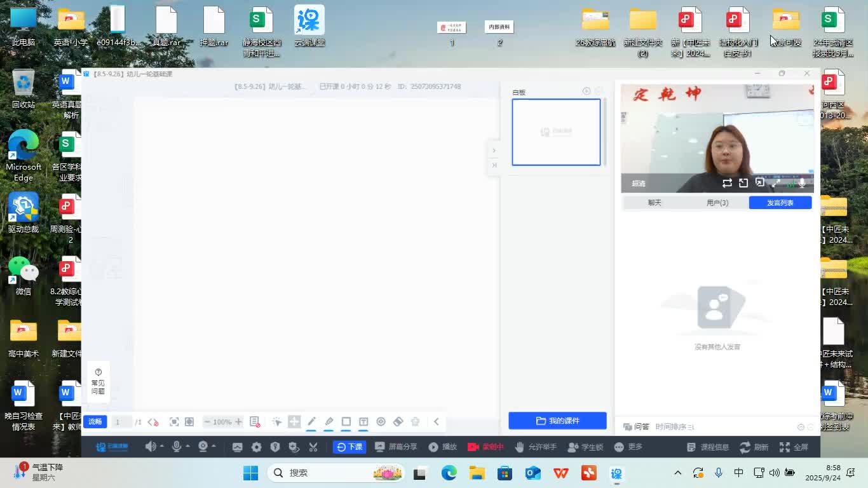Click the scissors screenshot icon
Viewport: 868px width, 488px height.
point(313,447)
